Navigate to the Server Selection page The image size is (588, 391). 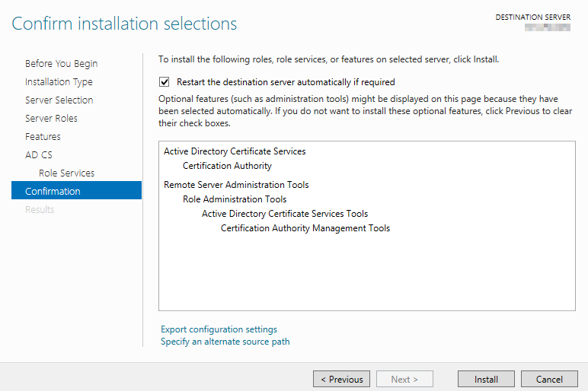[x=59, y=100]
